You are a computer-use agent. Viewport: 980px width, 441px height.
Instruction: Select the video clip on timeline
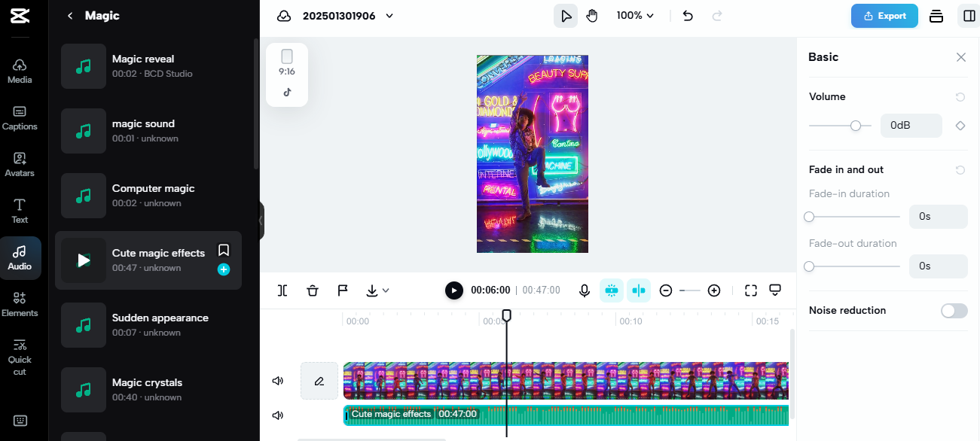point(566,381)
